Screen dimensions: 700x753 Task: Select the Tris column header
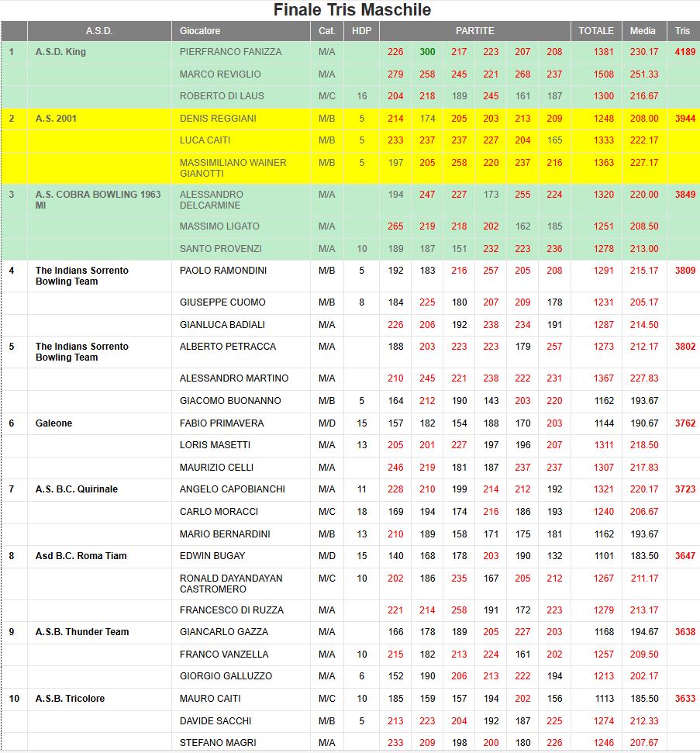point(682,31)
